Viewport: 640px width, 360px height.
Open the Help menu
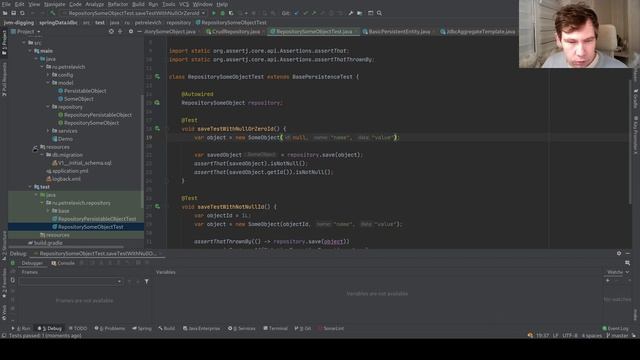coord(222,4)
